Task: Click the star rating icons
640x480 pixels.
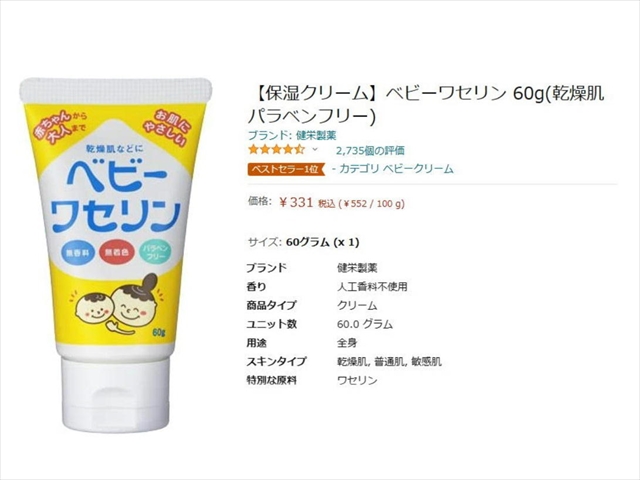Action: coord(276,149)
